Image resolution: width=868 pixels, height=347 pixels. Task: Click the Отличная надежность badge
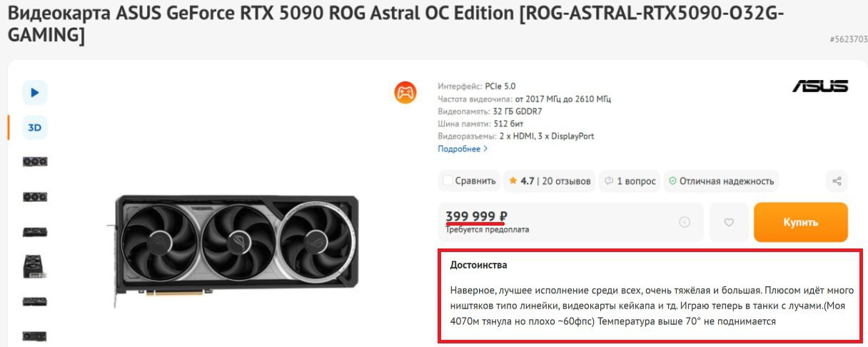click(x=721, y=181)
